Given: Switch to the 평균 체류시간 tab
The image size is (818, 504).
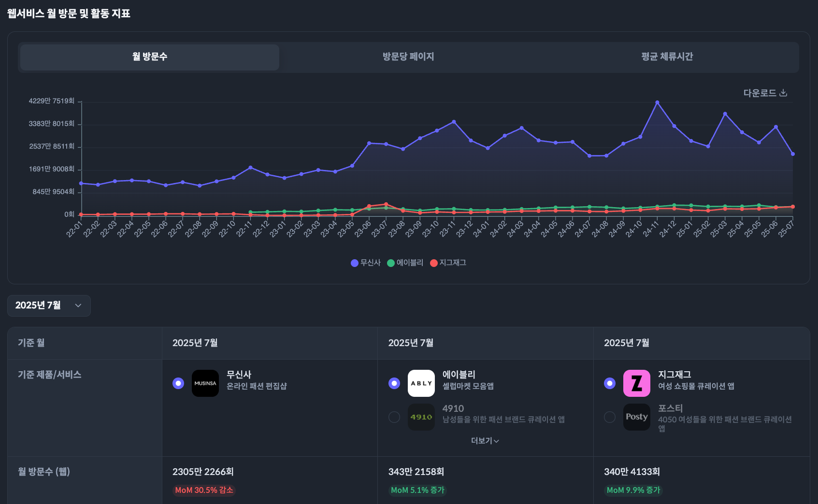Looking at the screenshot, I should tap(666, 57).
